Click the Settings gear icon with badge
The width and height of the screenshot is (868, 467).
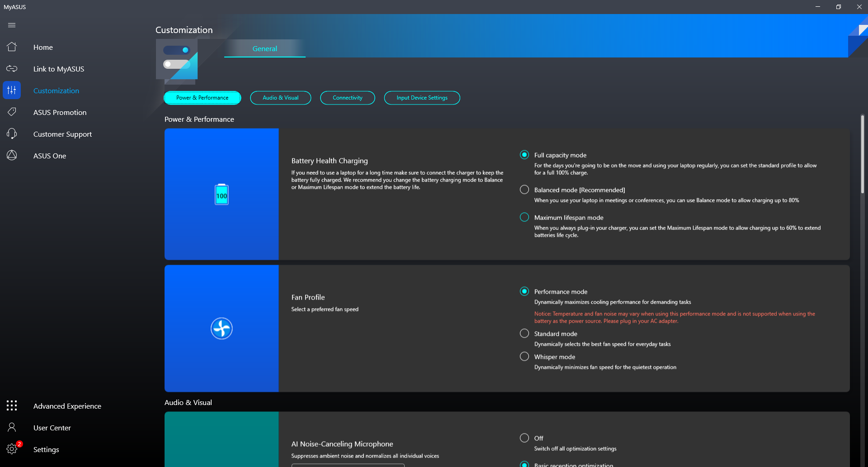[x=12, y=448]
